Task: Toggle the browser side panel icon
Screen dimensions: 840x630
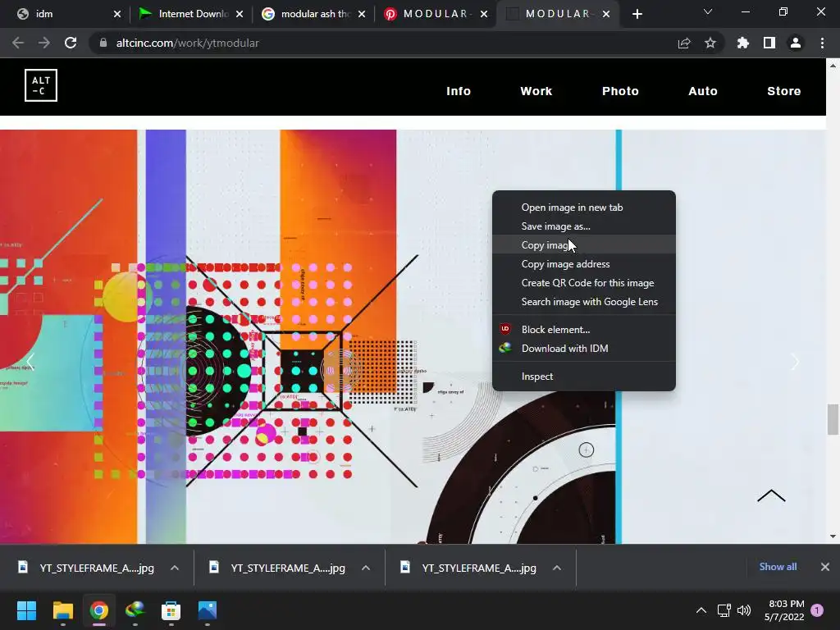Action: pyautogui.click(x=769, y=43)
